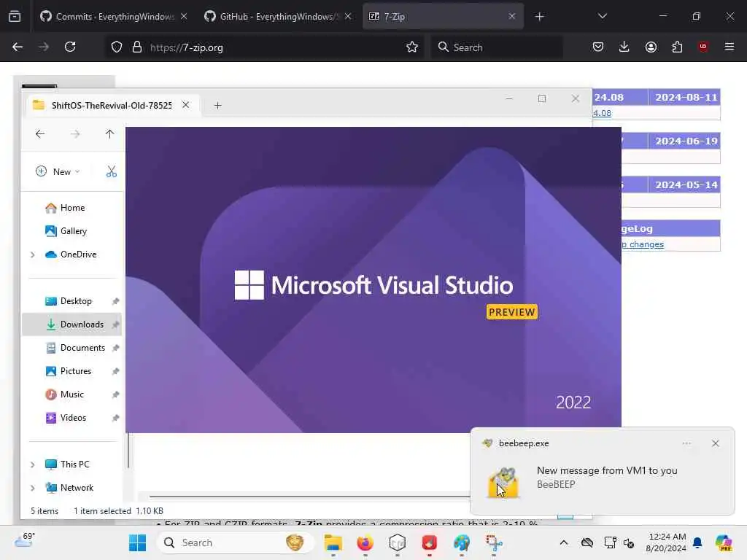The image size is (747, 560).
Task: Expand This PC tree node
Action: (x=32, y=464)
